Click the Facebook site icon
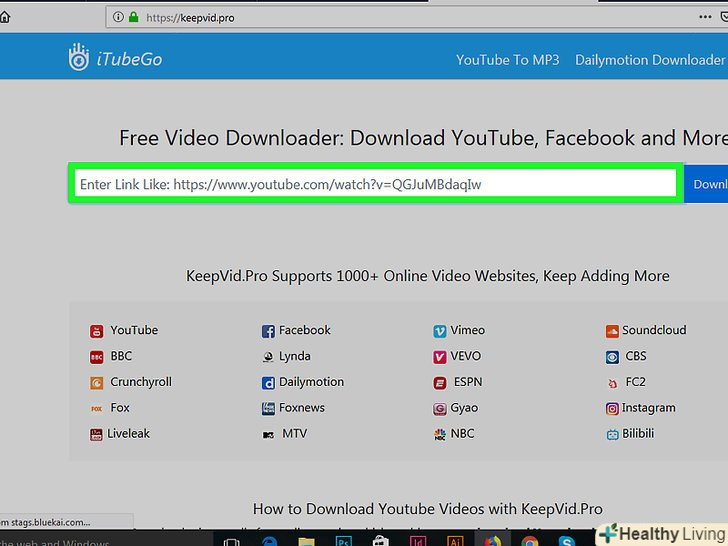 pyautogui.click(x=268, y=331)
